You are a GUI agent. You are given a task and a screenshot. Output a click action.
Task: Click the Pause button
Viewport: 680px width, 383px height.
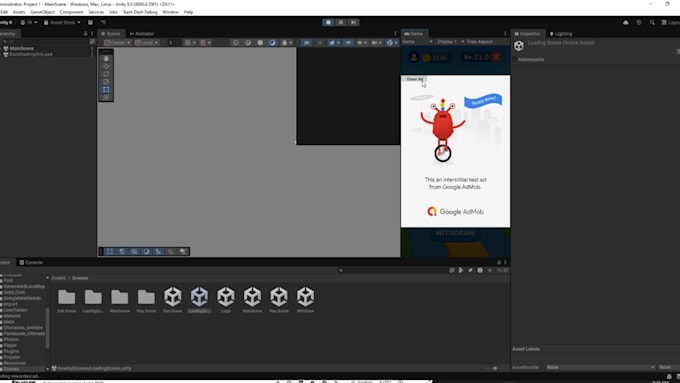point(341,22)
